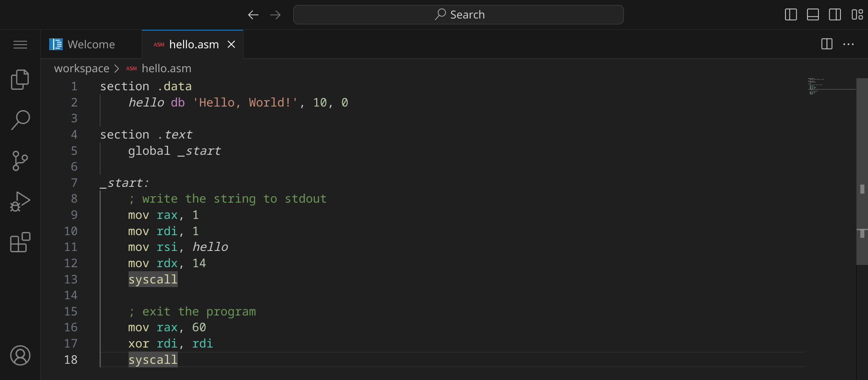Viewport: 868px width, 380px height.
Task: Open the Customize Layout menu
Action: 857,15
